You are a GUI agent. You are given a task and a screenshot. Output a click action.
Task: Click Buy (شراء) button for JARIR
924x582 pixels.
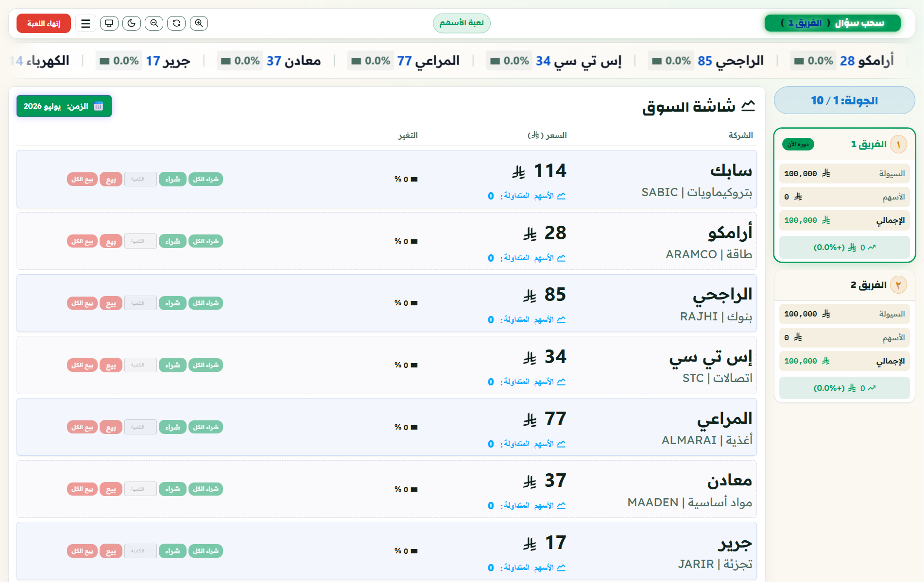tap(172, 551)
